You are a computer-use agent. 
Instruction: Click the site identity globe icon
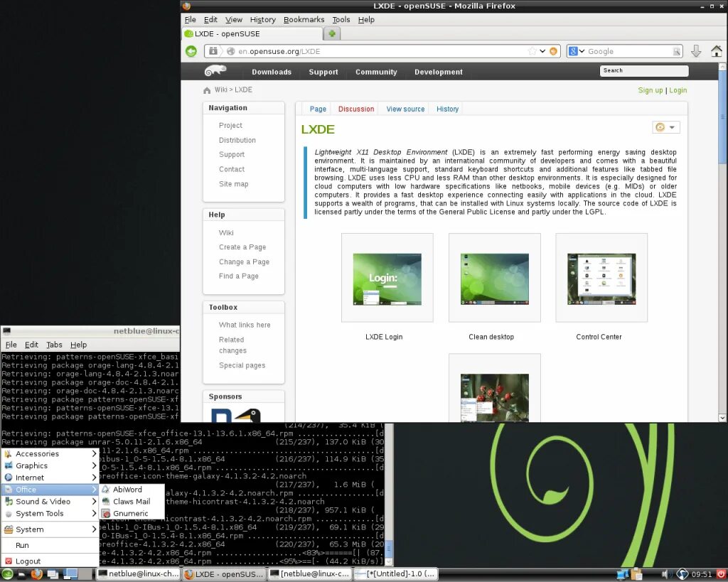pyautogui.click(x=230, y=51)
